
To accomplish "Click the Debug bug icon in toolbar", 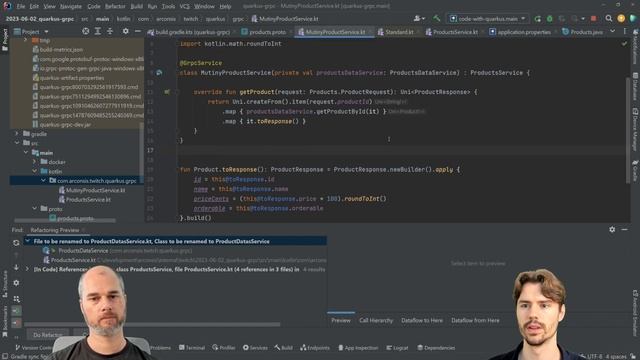I will tap(550, 19).
